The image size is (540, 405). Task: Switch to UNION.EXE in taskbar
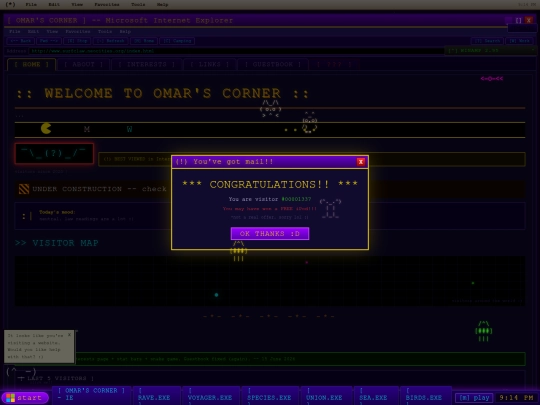point(326,395)
